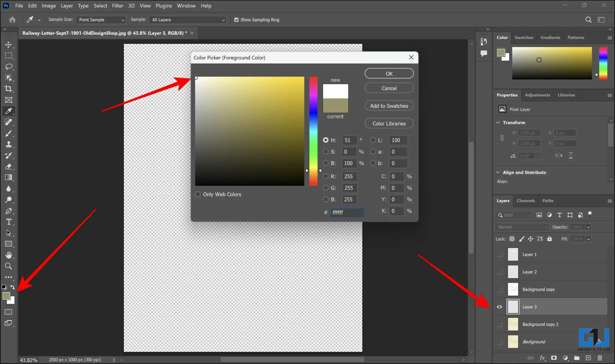Select the Crop tool
The image size is (615, 364).
tap(9, 89)
